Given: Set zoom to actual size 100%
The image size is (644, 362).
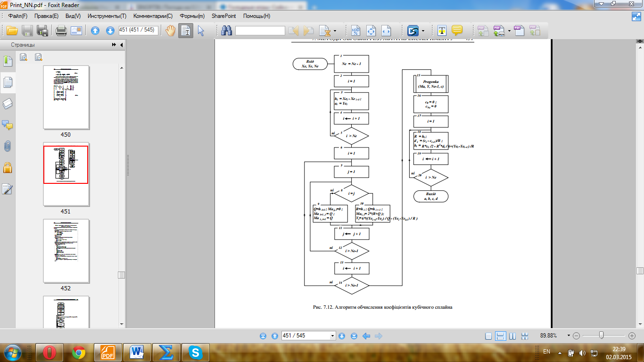Looking at the screenshot, I should (357, 31).
